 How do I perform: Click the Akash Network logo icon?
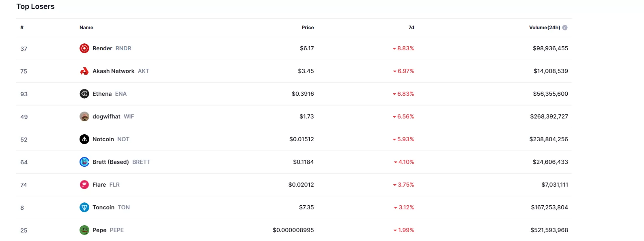coord(84,71)
